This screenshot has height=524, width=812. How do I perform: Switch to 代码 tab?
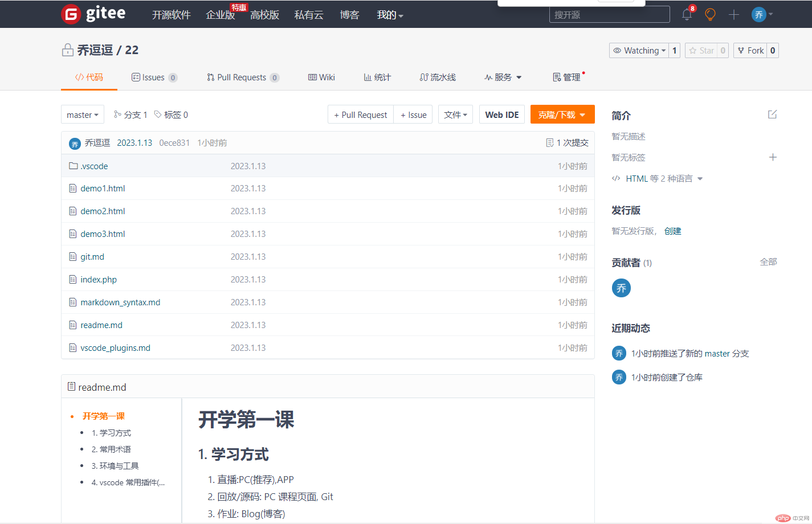coord(89,77)
